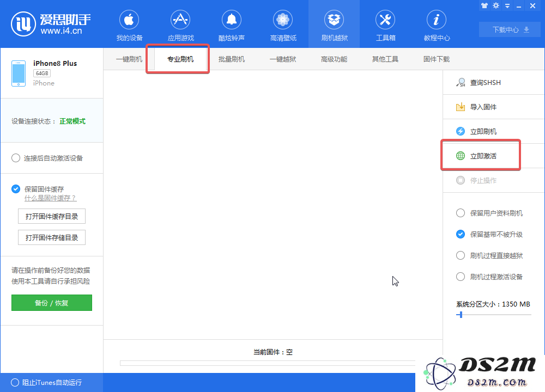This screenshot has width=545, height=392.
Task: Minimize the 爱思助手 window
Action: [x=519, y=6]
